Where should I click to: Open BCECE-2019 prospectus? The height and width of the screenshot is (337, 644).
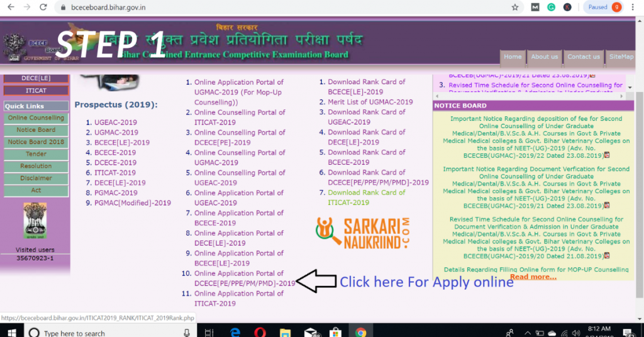(115, 152)
